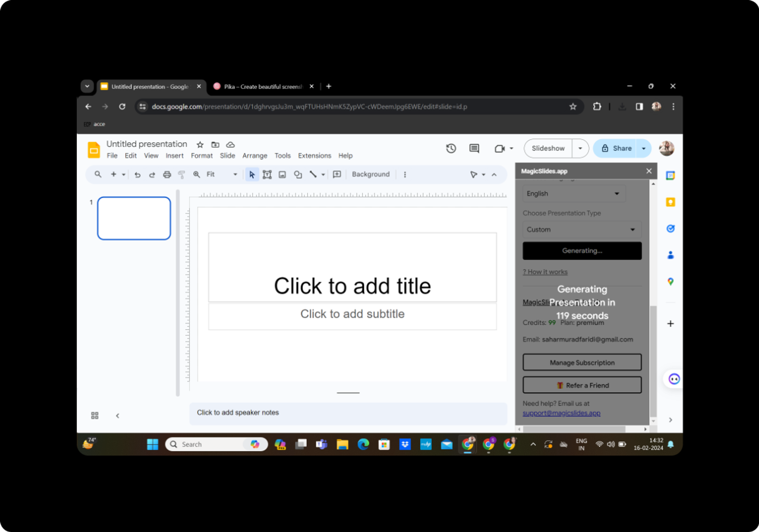Click Manage Subscription button
Image resolution: width=759 pixels, height=532 pixels.
[x=581, y=362]
